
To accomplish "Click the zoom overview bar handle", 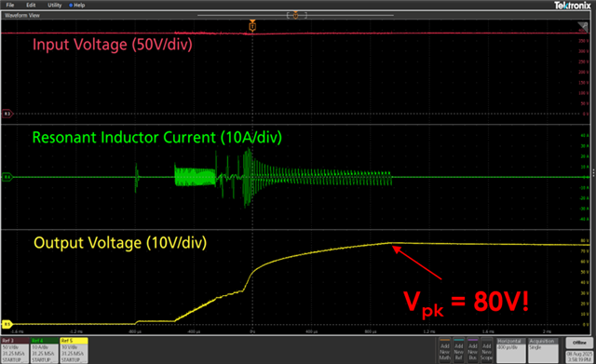I will click(296, 15).
